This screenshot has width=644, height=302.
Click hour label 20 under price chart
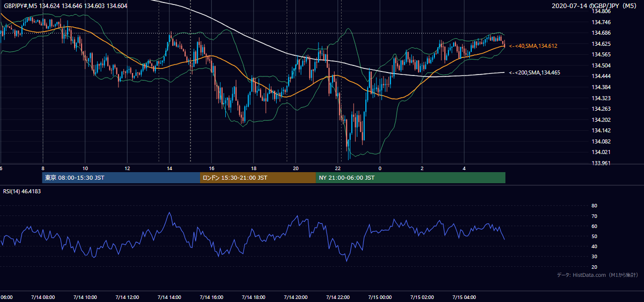(x=296, y=169)
